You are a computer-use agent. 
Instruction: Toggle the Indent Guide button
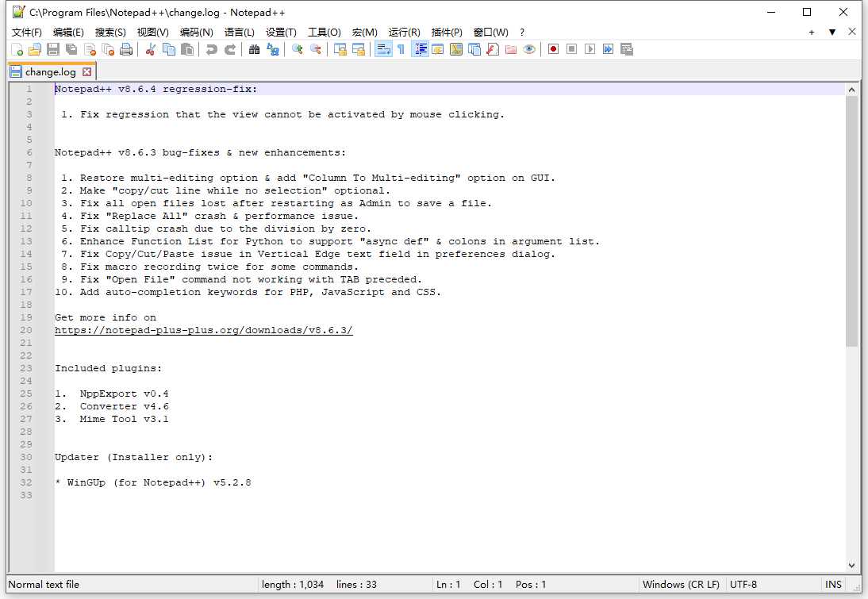(x=421, y=49)
